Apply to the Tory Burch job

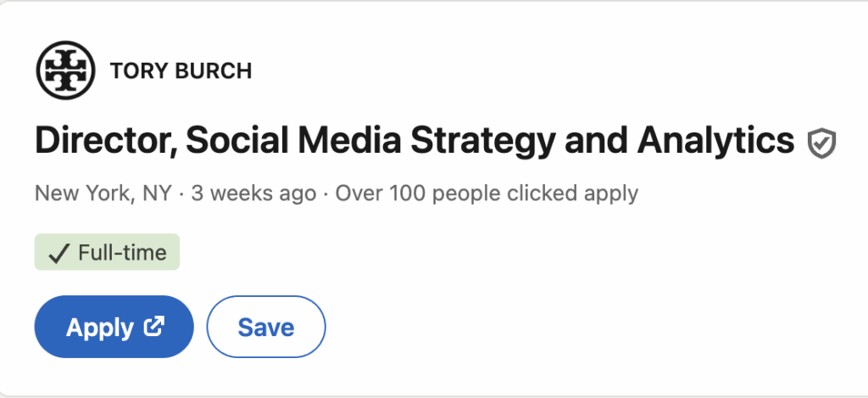114,327
